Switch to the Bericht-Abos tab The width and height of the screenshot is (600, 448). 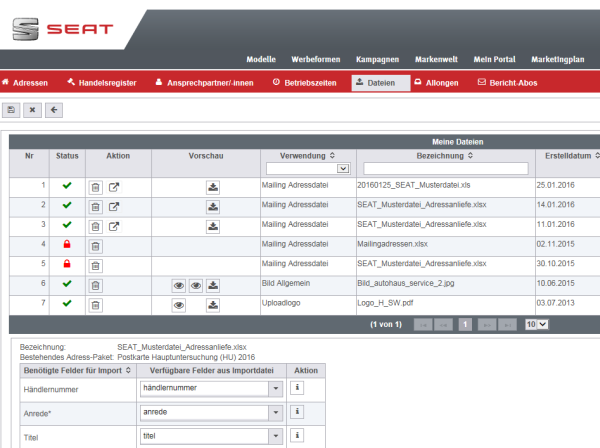[507, 83]
